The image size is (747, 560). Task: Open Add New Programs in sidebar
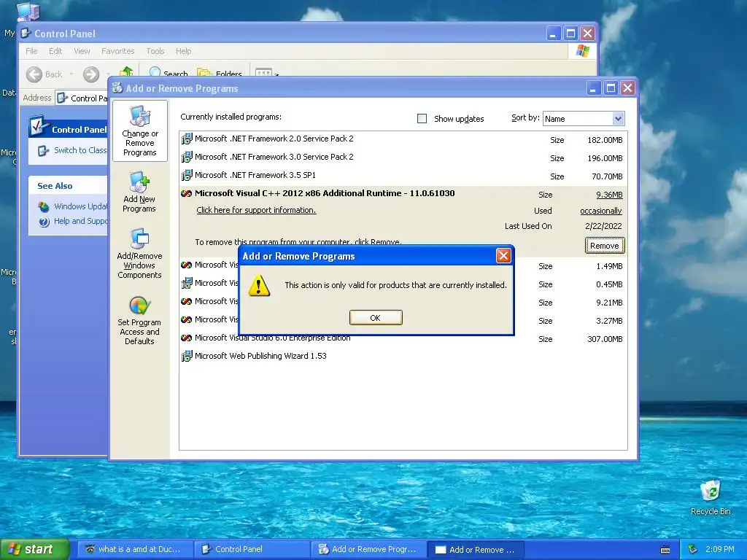[x=139, y=192]
